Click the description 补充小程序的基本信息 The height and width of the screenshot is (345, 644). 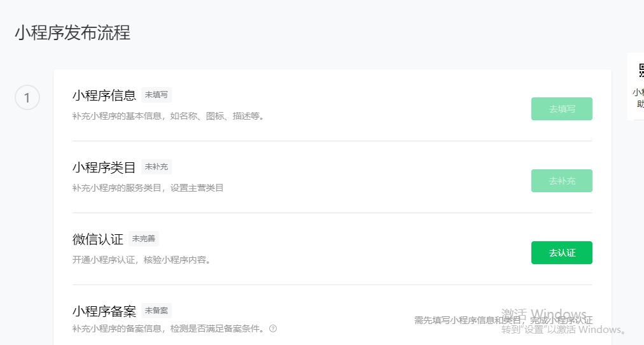169,116
